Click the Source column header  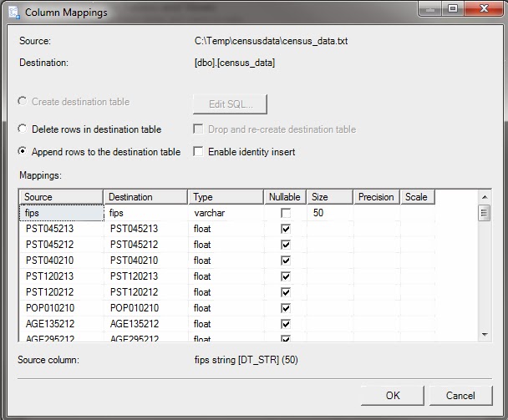tap(60, 197)
